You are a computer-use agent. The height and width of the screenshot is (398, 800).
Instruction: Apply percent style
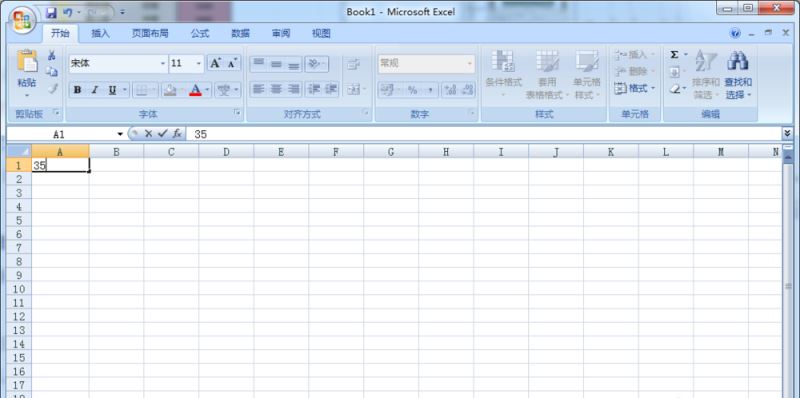click(412, 90)
